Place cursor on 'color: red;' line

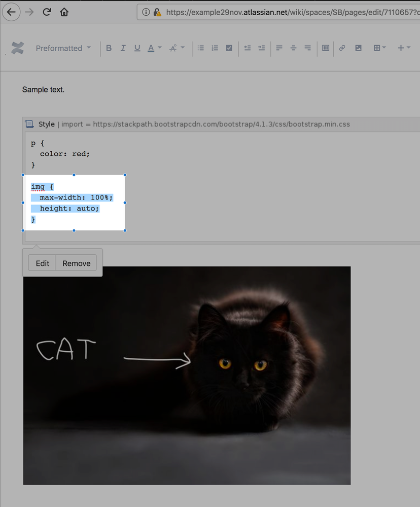coord(64,154)
